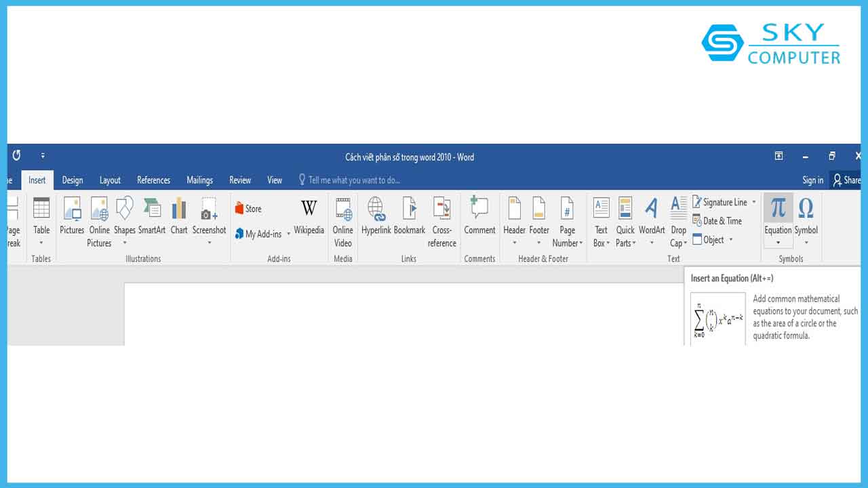Open Page Number options

(568, 222)
